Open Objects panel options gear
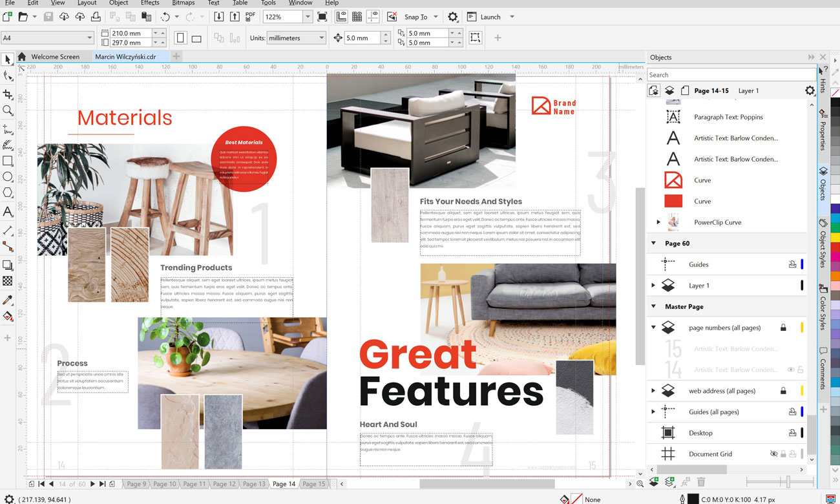 coord(810,91)
